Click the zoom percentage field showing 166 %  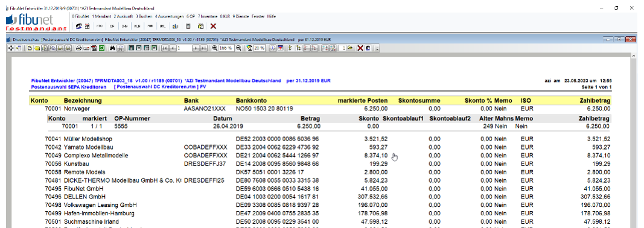click(226, 48)
